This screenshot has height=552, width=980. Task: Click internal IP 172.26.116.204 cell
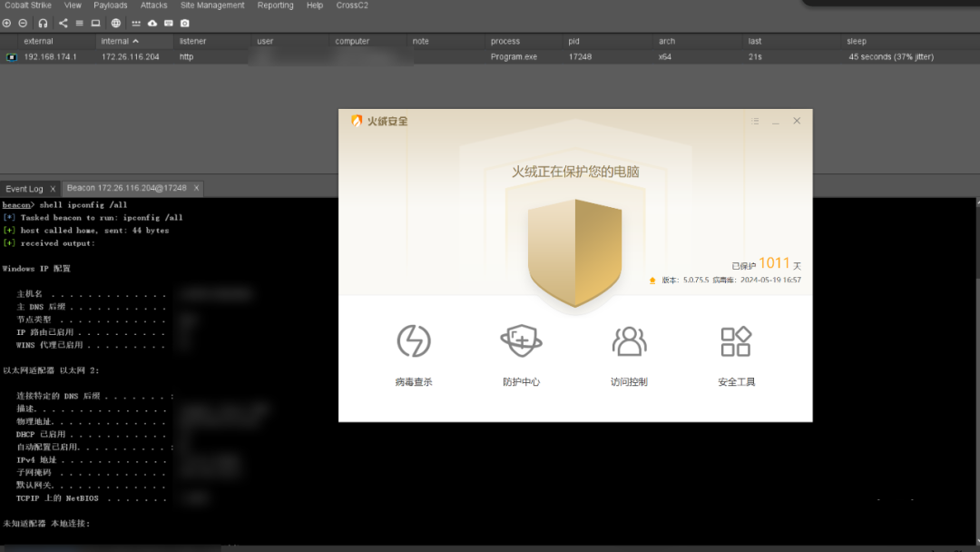click(130, 57)
